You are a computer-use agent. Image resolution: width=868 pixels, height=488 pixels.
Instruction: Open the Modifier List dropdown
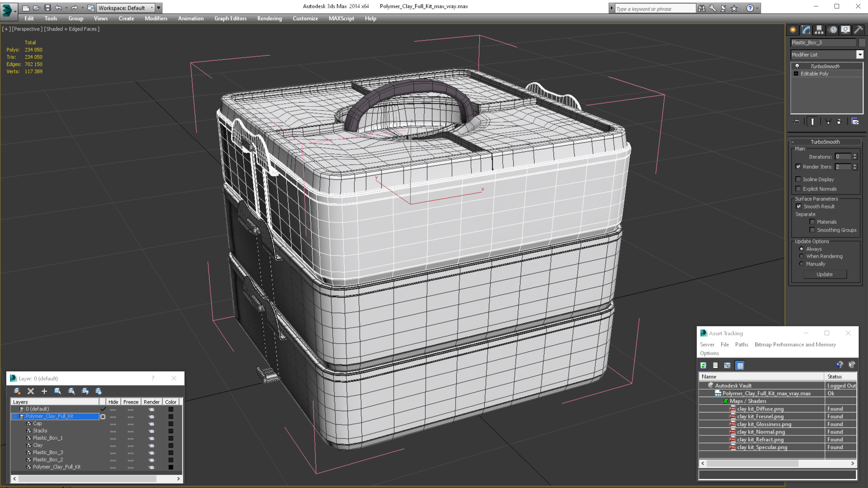tap(860, 55)
